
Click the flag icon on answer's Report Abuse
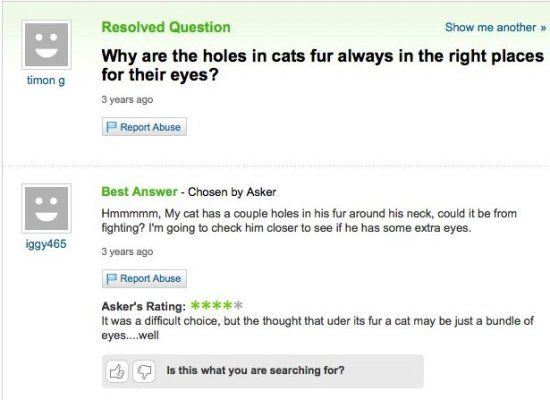click(111, 279)
